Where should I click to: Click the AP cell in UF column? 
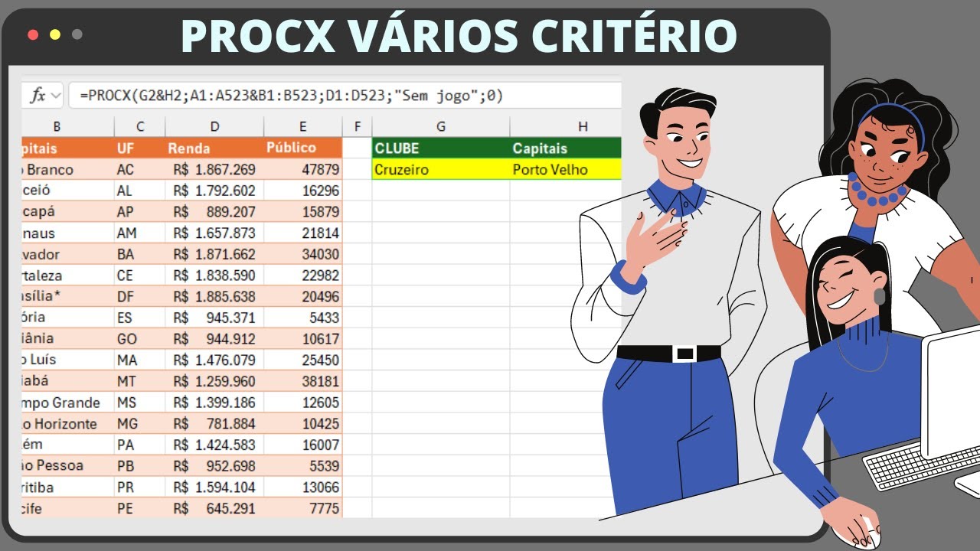pos(139,211)
